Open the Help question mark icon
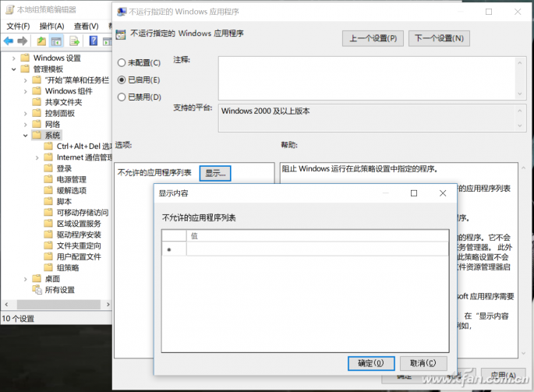Screen dimensions: 534x392 pos(93,41)
